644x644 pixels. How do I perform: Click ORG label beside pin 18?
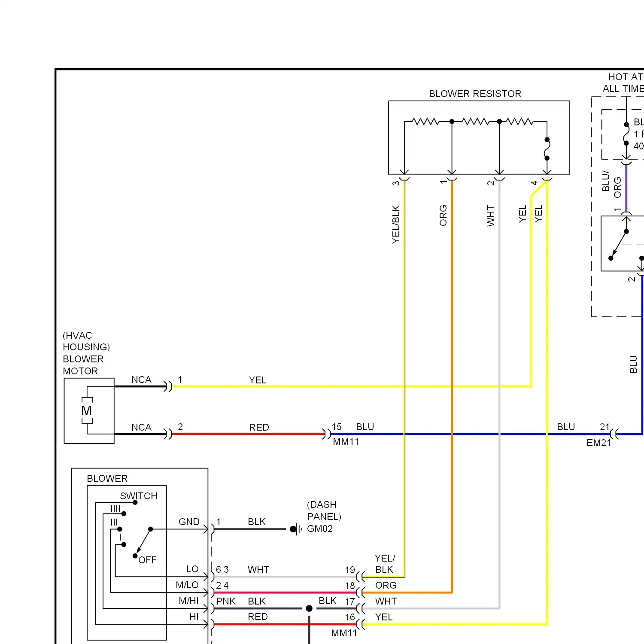(x=386, y=585)
